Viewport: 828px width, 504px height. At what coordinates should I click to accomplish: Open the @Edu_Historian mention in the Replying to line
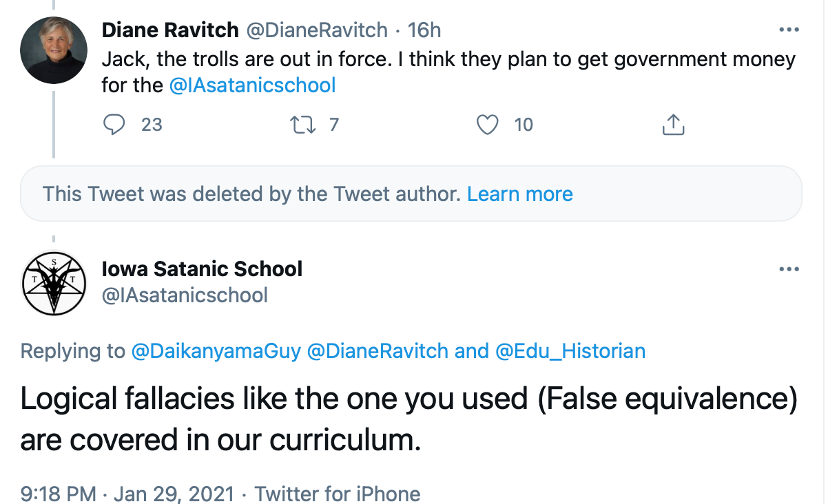[570, 351]
